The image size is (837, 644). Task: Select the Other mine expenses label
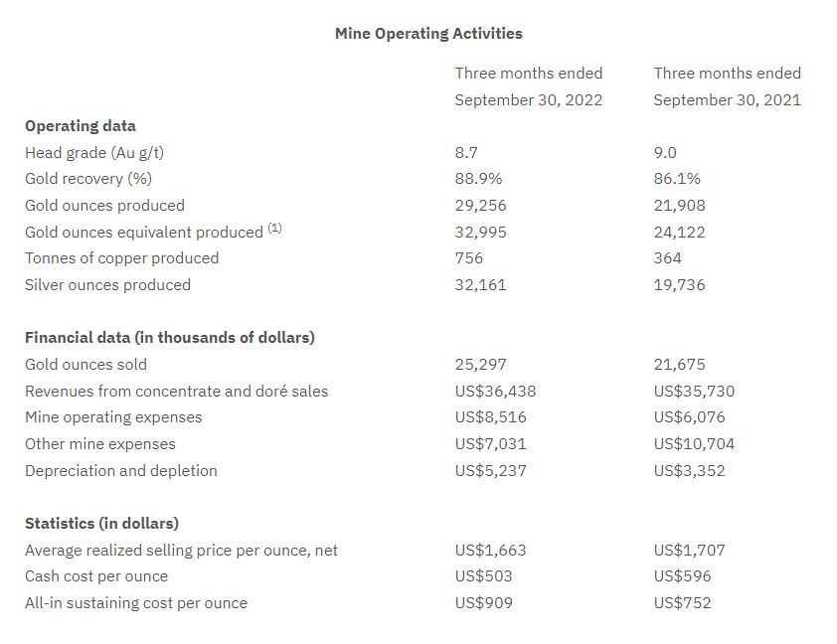pos(99,444)
